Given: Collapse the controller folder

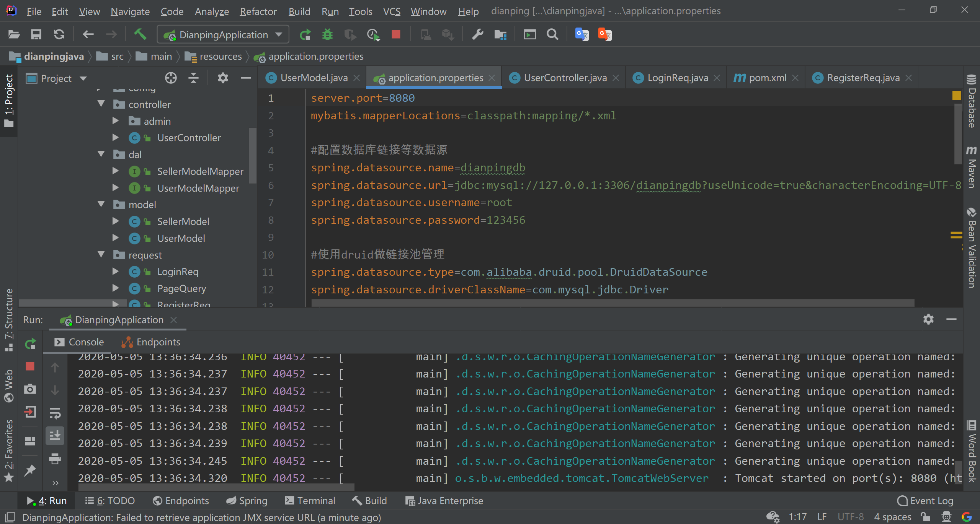Looking at the screenshot, I should 101,104.
